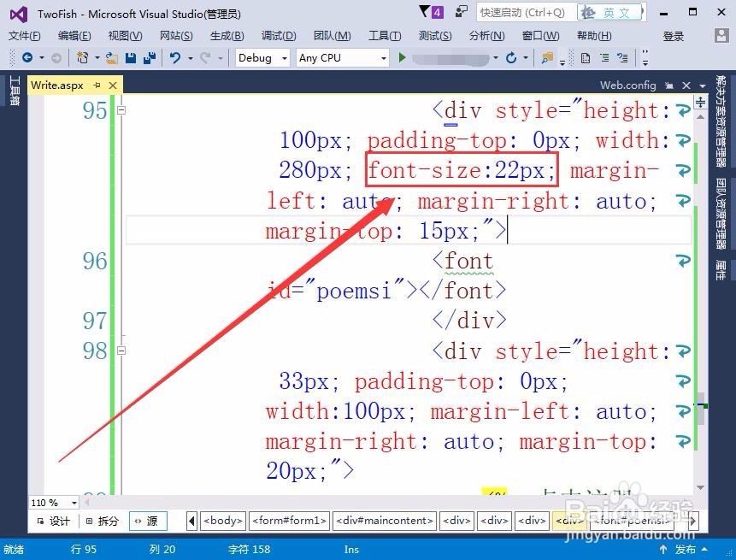Open the 调试(D) menu
Image resolution: width=736 pixels, height=560 pixels.
279,36
